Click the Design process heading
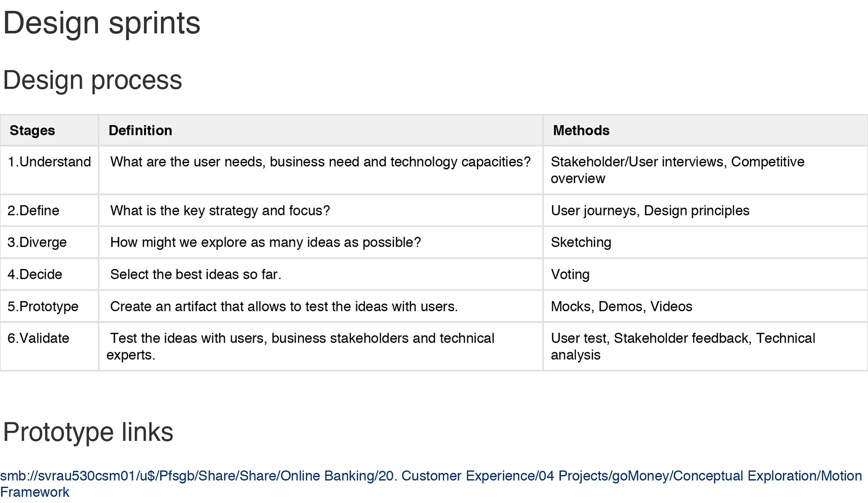The image size is (868, 503). 93,80
